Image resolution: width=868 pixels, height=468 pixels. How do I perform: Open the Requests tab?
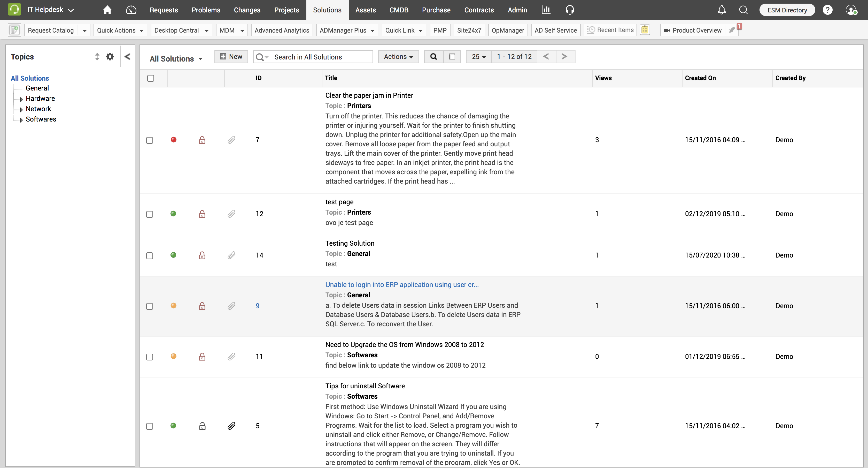pyautogui.click(x=164, y=10)
